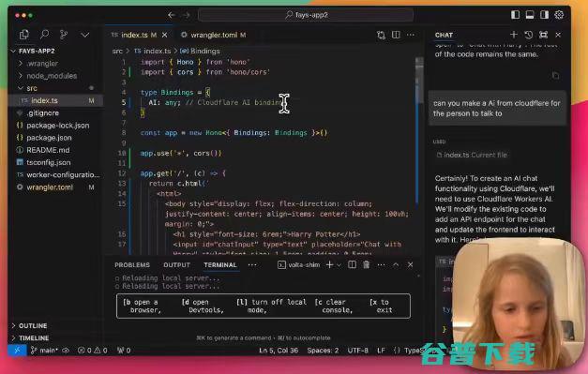
Task: Show chat history clock icon
Action: pyautogui.click(x=529, y=35)
